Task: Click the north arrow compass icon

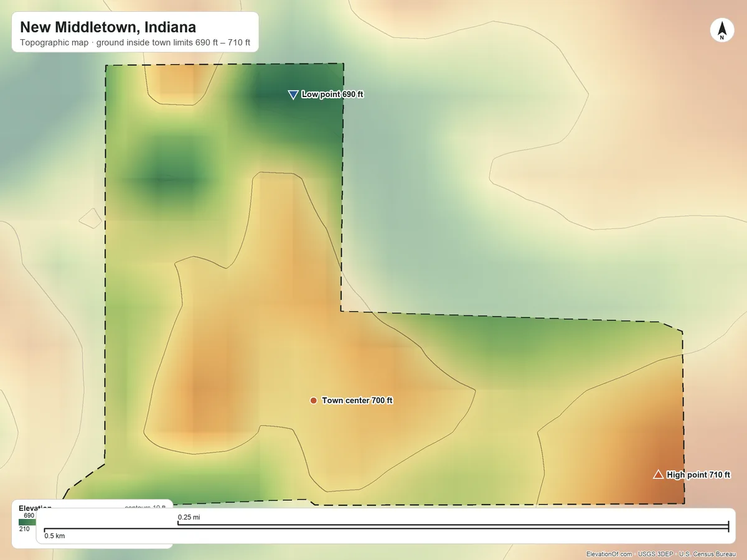Action: tap(721, 30)
